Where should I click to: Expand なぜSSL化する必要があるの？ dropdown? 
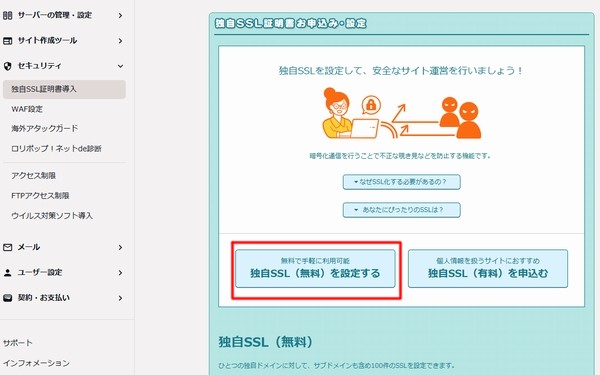(401, 182)
